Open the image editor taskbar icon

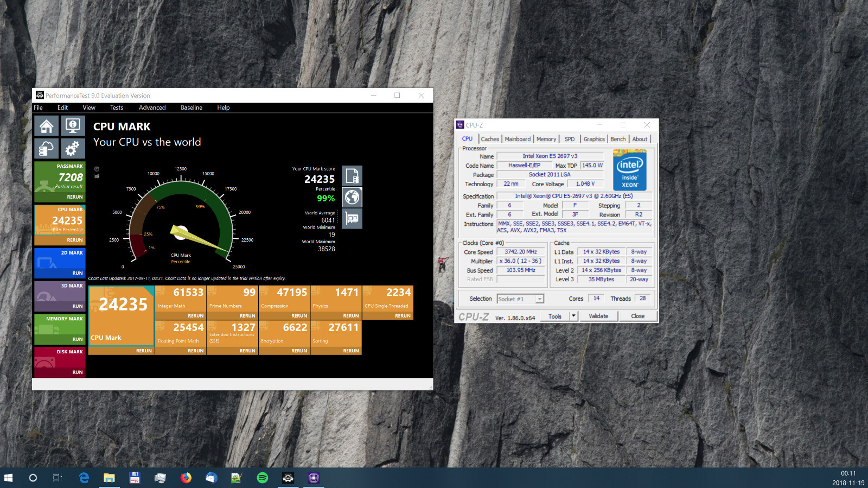pos(237,478)
